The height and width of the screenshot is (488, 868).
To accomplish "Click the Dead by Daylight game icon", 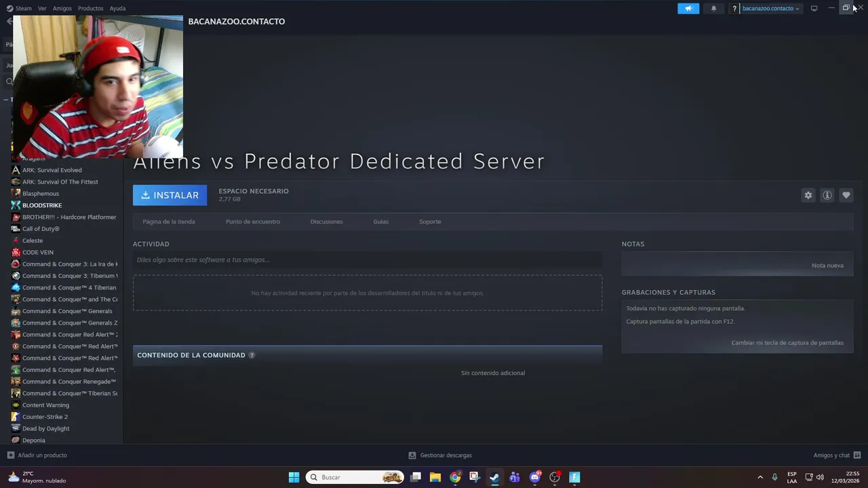I will [x=16, y=428].
